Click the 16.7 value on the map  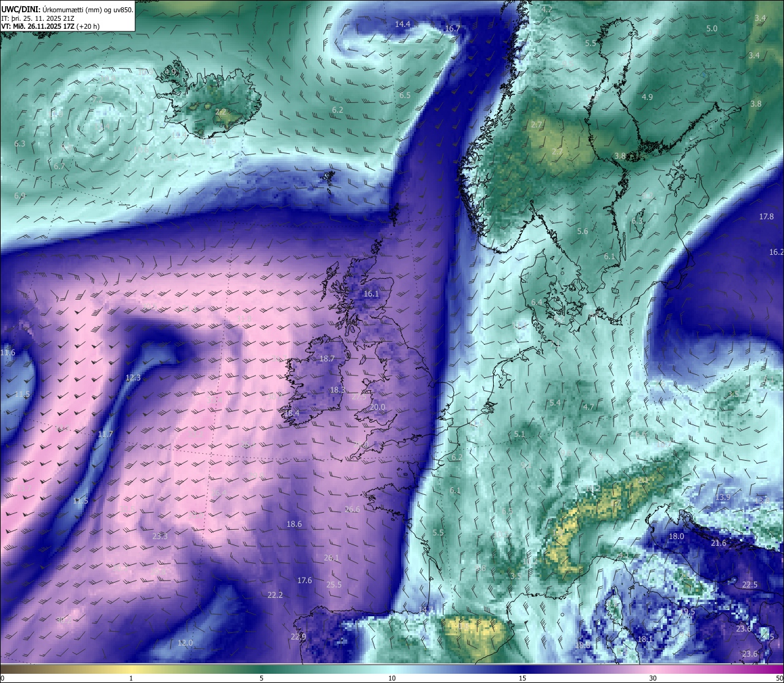point(453,29)
